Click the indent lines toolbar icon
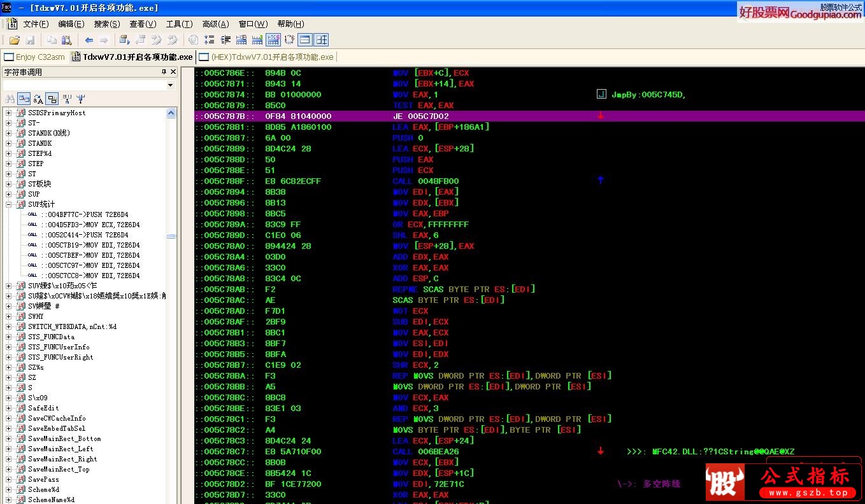The image size is (865, 504). click(225, 40)
